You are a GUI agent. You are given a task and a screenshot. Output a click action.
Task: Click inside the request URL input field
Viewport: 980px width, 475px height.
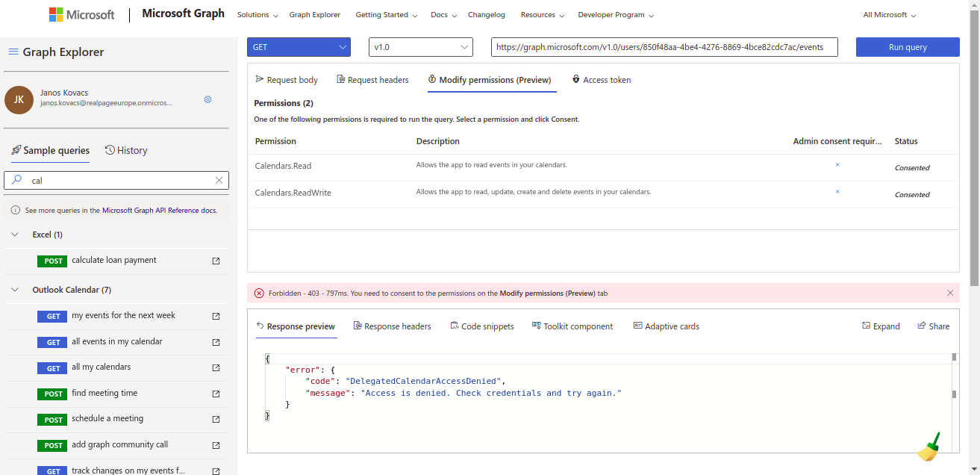tap(662, 46)
